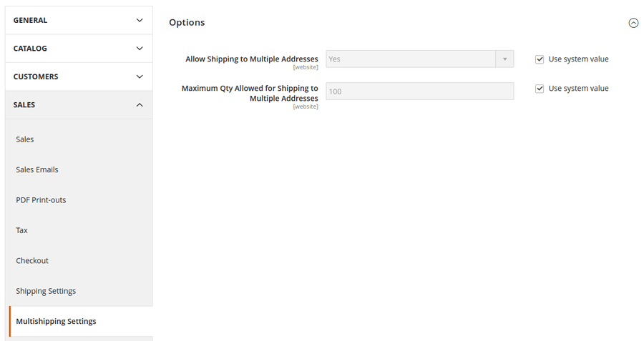Click the CUSTOMERS section label
Screen dimensions: 644x341
36,76
